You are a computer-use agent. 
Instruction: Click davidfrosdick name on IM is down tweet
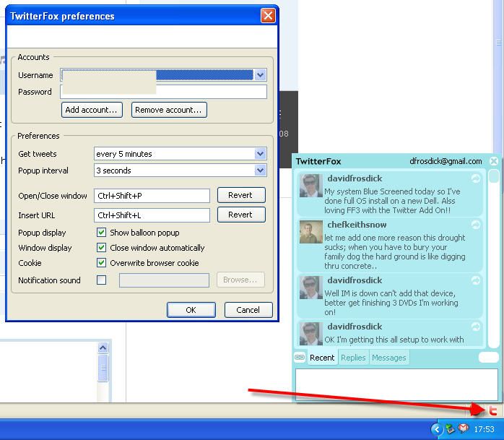[x=355, y=280]
